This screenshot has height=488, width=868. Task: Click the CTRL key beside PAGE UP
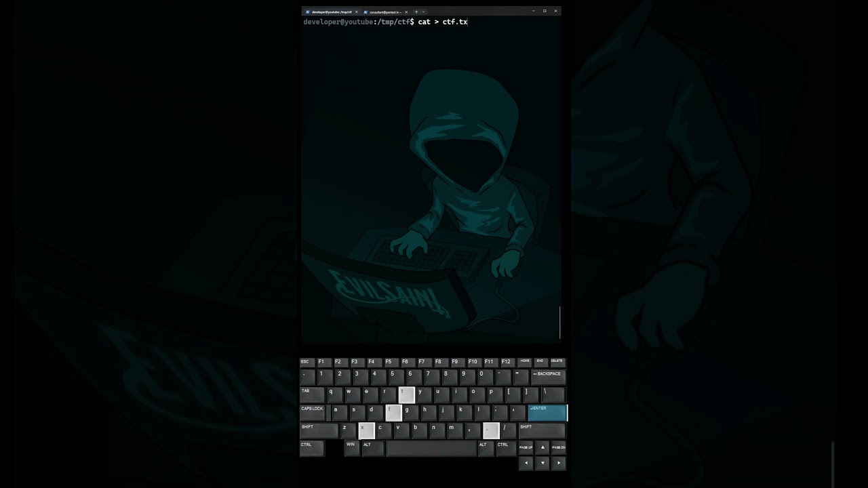pyautogui.click(x=506, y=448)
